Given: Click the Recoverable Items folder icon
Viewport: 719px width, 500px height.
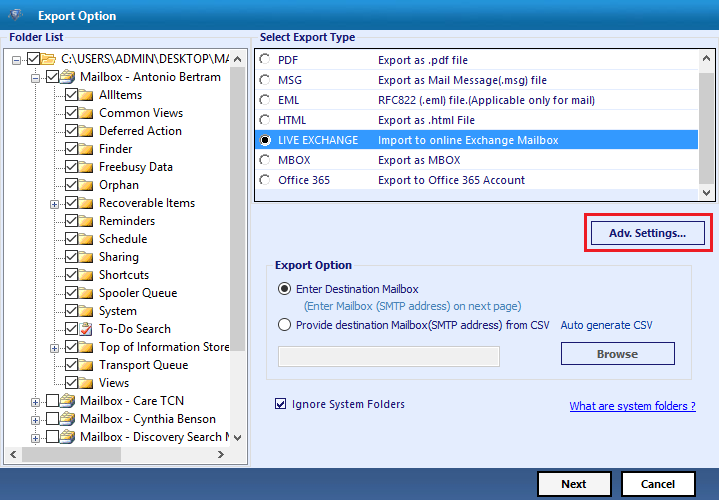Looking at the screenshot, I should click(86, 203).
